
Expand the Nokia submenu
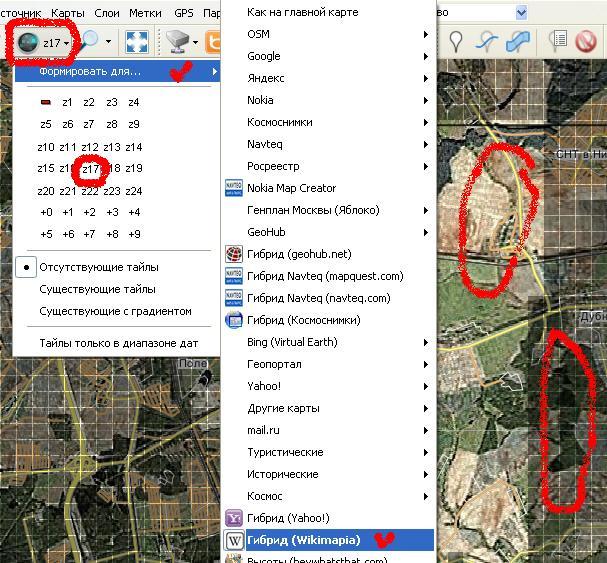click(x=329, y=100)
